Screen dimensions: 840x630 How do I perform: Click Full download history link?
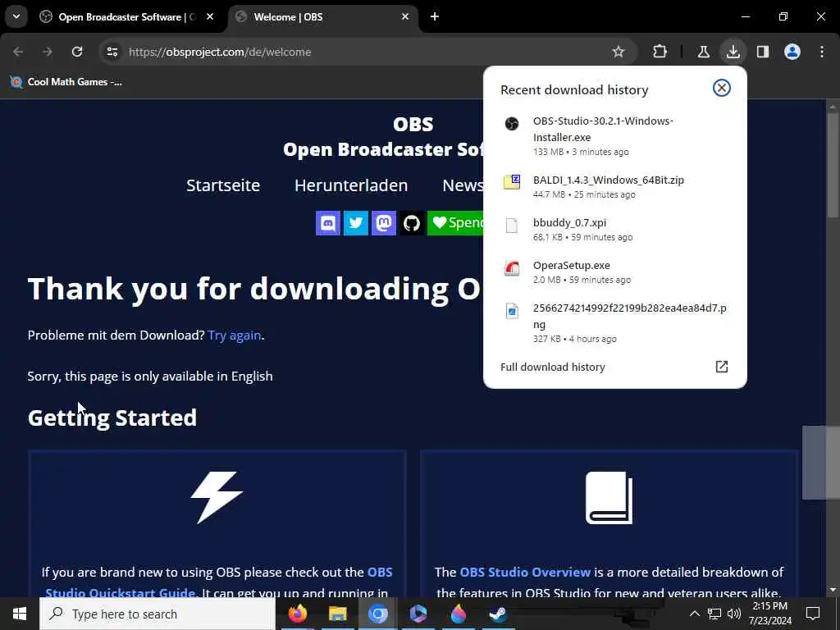tap(553, 367)
